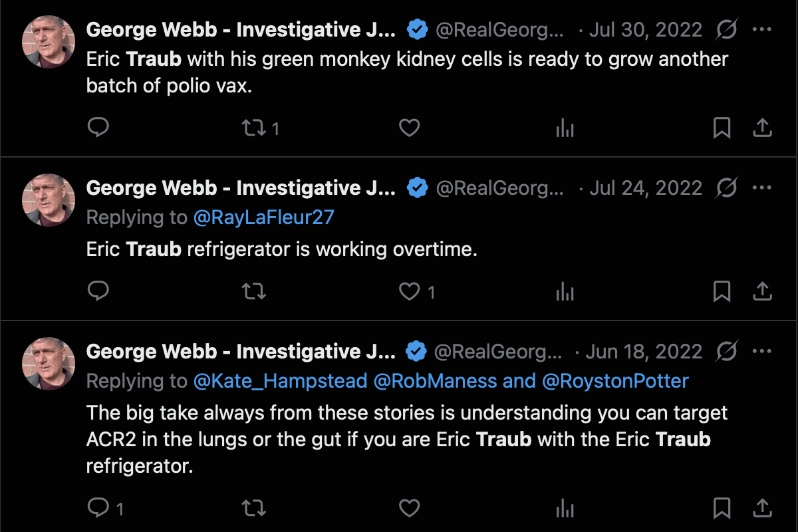Open the @RoystonPotter profile link
The width and height of the screenshot is (798, 532).
point(615,381)
